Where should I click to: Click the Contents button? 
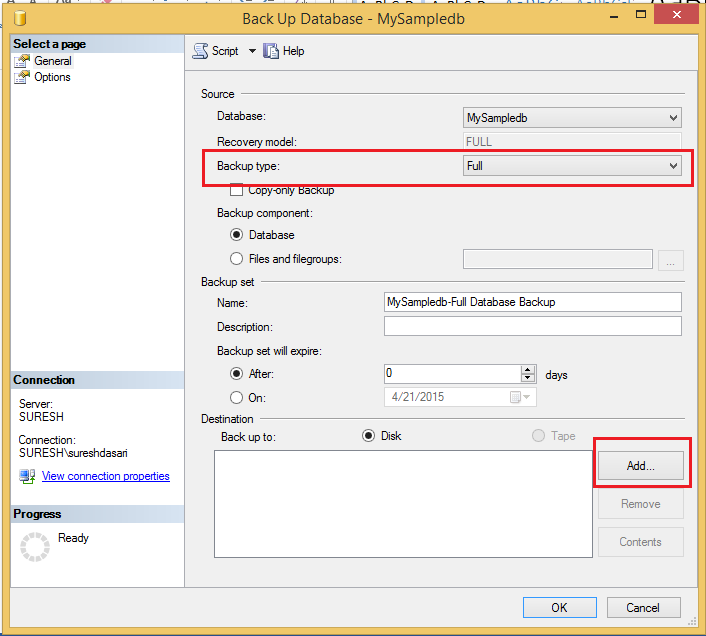point(641,542)
